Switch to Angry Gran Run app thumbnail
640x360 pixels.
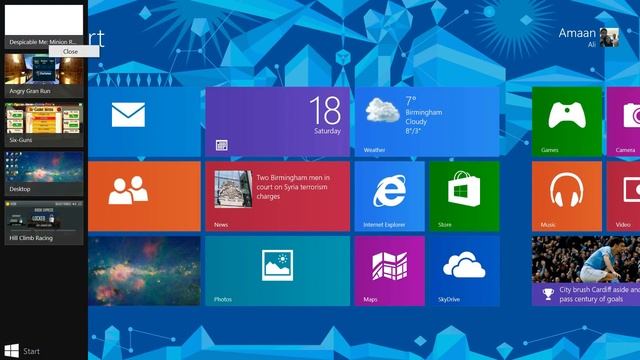tap(44, 76)
